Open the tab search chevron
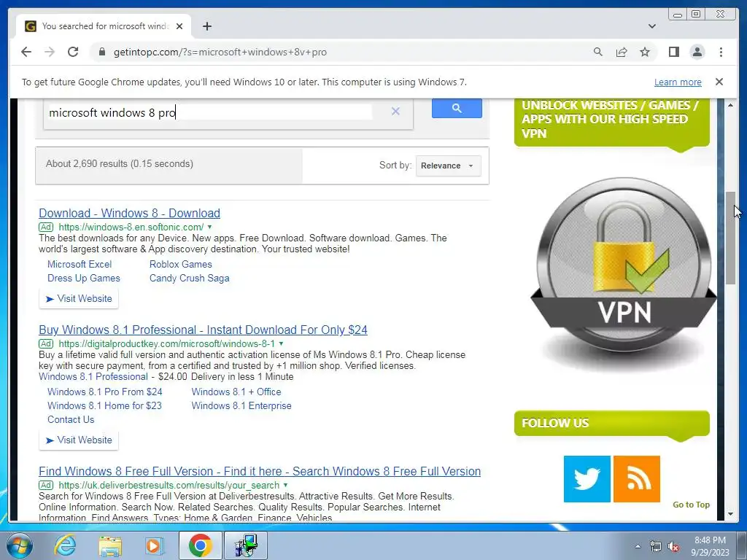The width and height of the screenshot is (747, 560). tap(651, 26)
